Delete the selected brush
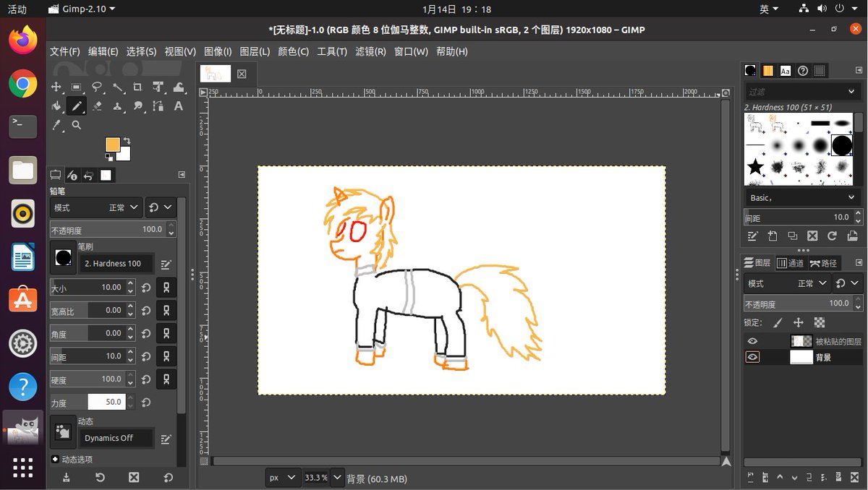 (812, 236)
